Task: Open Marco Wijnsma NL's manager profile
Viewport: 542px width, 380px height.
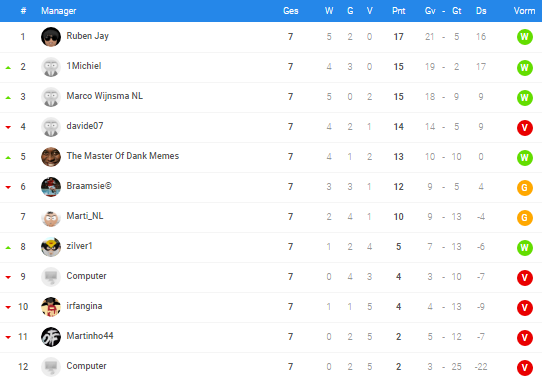Action: [104, 96]
